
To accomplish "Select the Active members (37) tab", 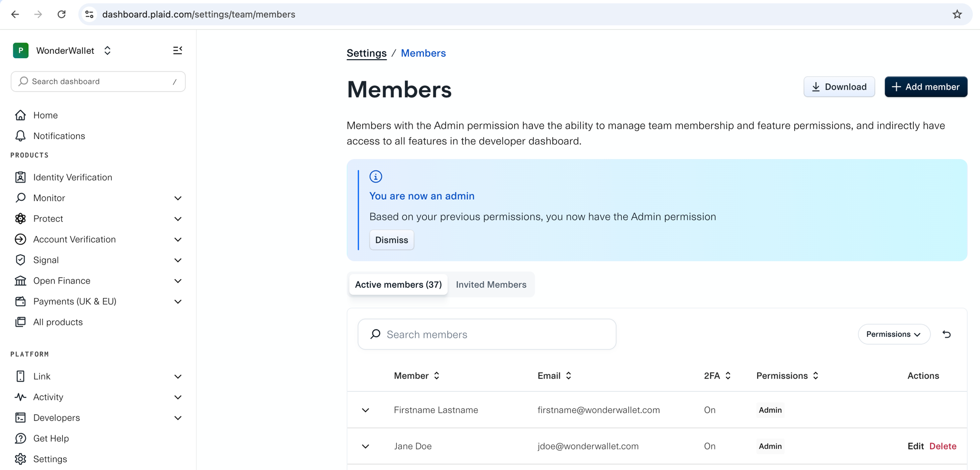I will click(398, 284).
